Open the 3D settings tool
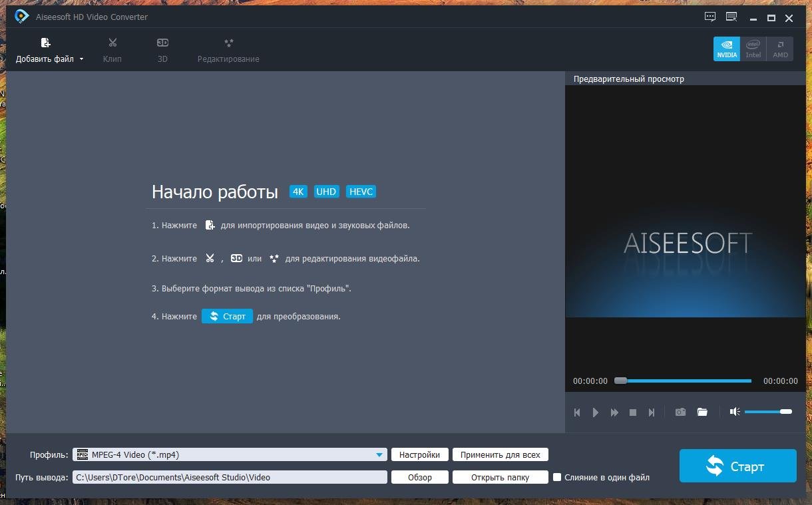 (162, 44)
